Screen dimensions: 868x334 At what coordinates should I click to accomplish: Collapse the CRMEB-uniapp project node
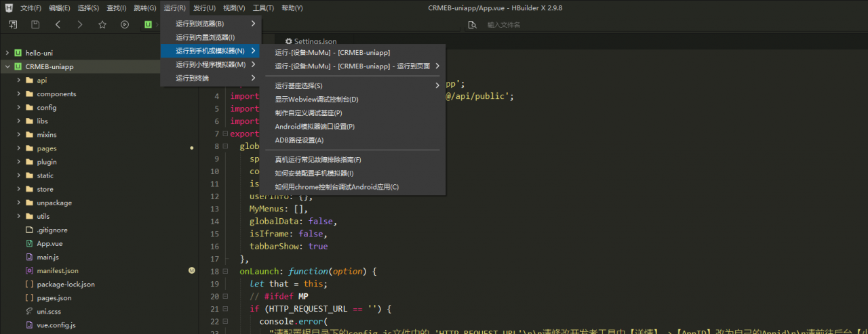click(x=7, y=66)
